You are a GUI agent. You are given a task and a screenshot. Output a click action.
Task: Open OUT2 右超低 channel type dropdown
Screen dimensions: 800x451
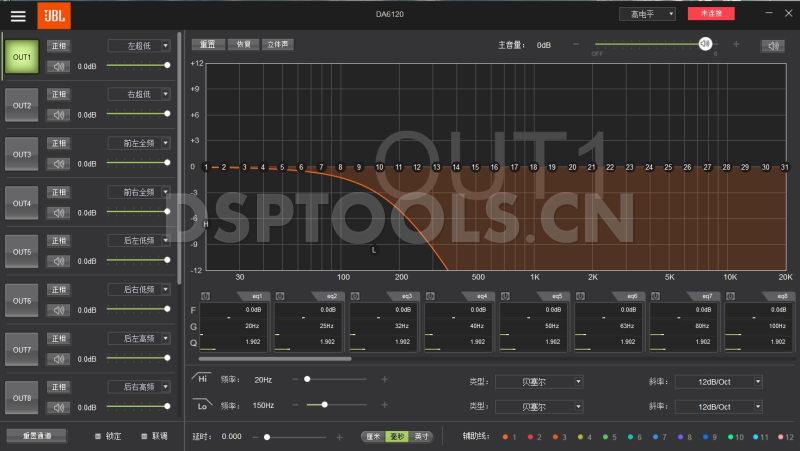pos(139,94)
